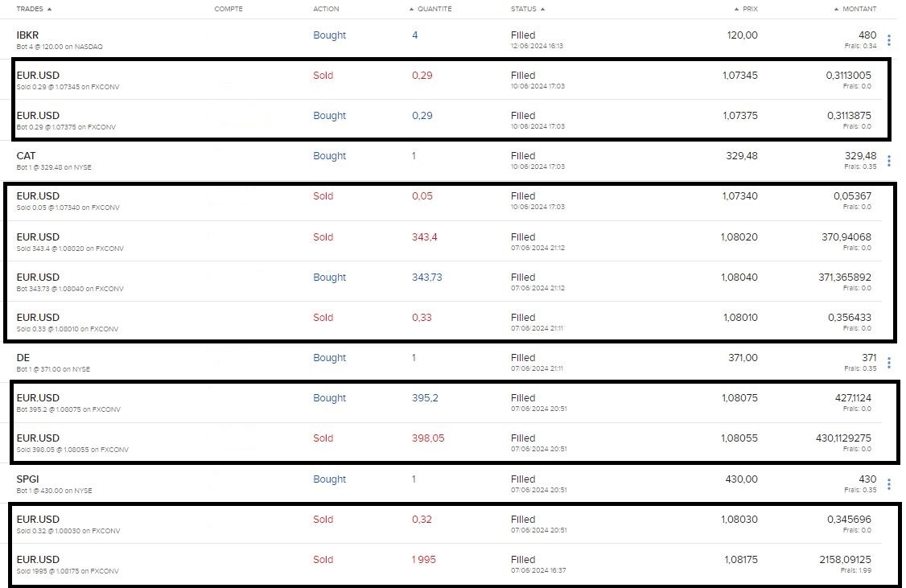
Task: Open three-dot menu for DE trade
Action: [888, 363]
